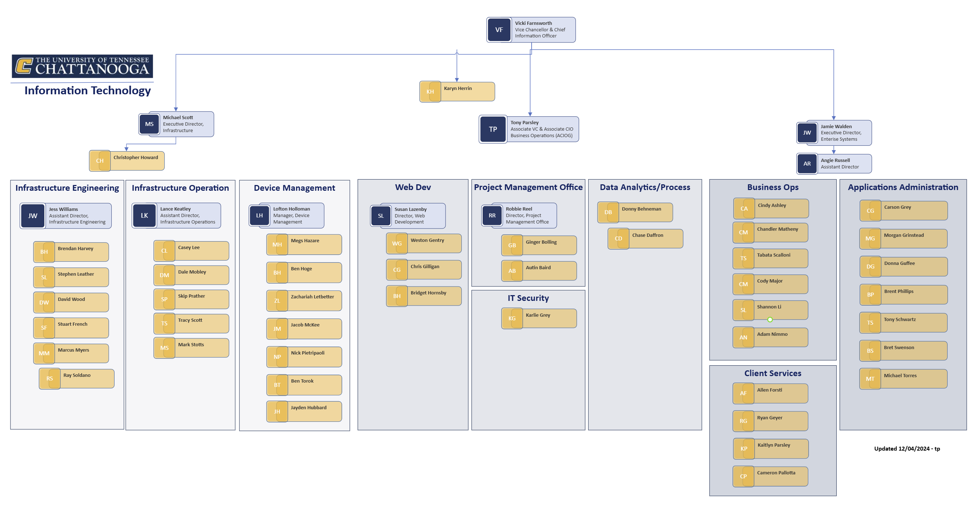
Task: Click the Jayden Hubbard name card
Action: [304, 411]
